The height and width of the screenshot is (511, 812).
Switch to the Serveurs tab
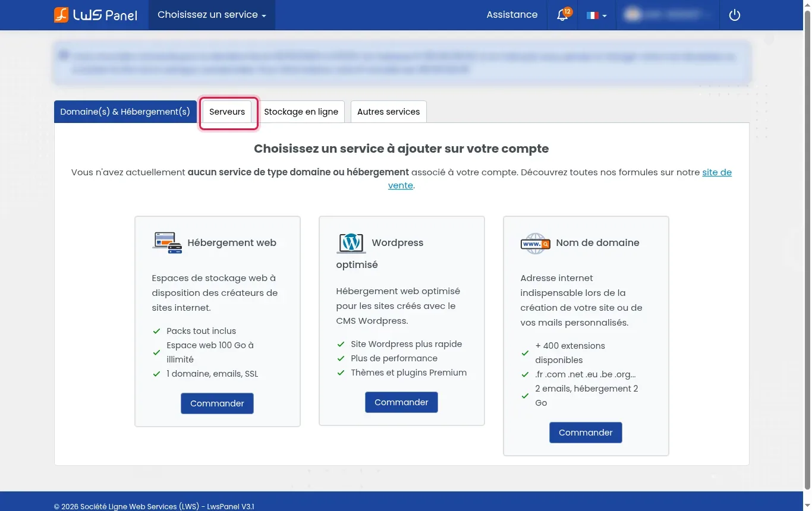227,112
